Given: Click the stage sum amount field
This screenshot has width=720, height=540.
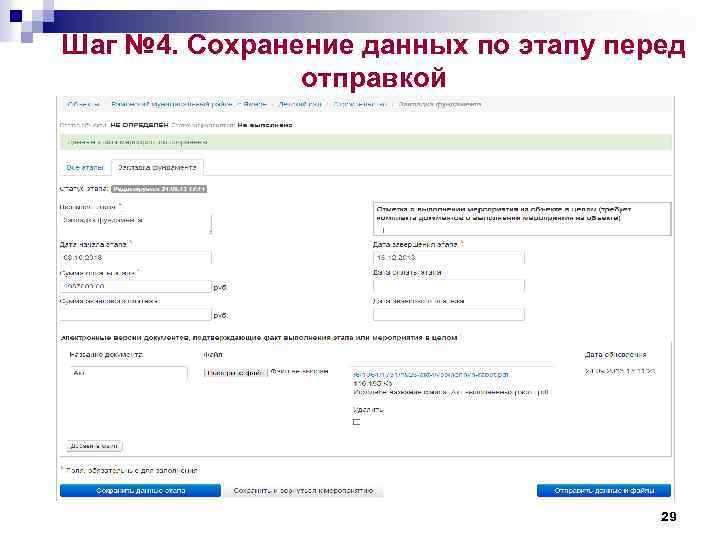Looking at the screenshot, I should (135, 286).
